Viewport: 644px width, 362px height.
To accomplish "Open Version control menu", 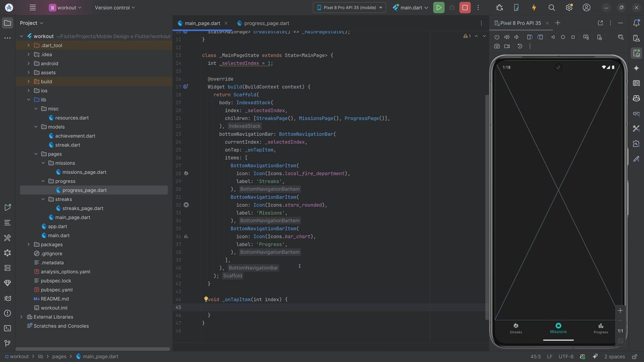I will (115, 8).
